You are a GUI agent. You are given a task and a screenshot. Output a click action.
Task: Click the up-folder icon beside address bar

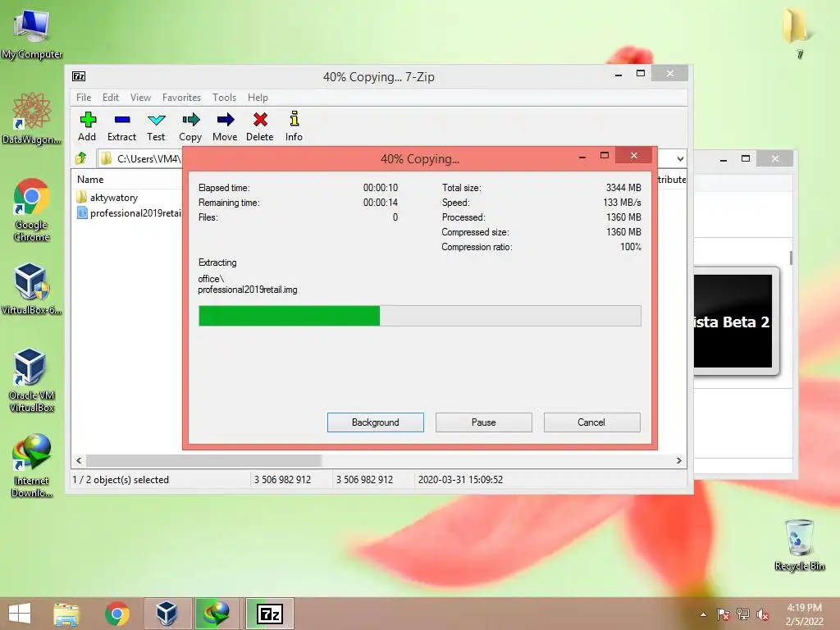coord(81,158)
